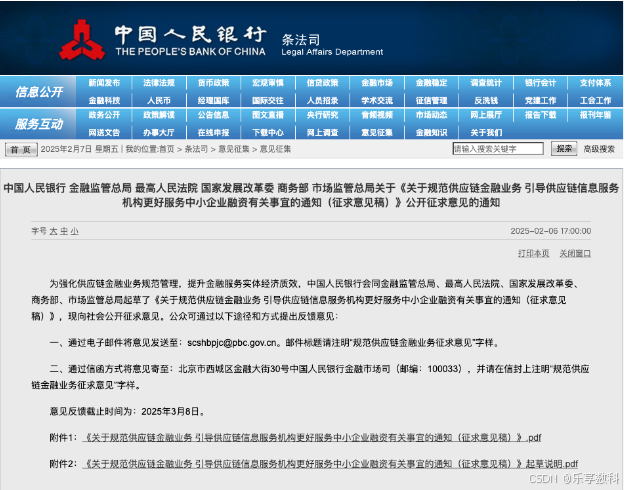Click the scshbpjc@pbc.gov.cn email address

tap(232, 343)
